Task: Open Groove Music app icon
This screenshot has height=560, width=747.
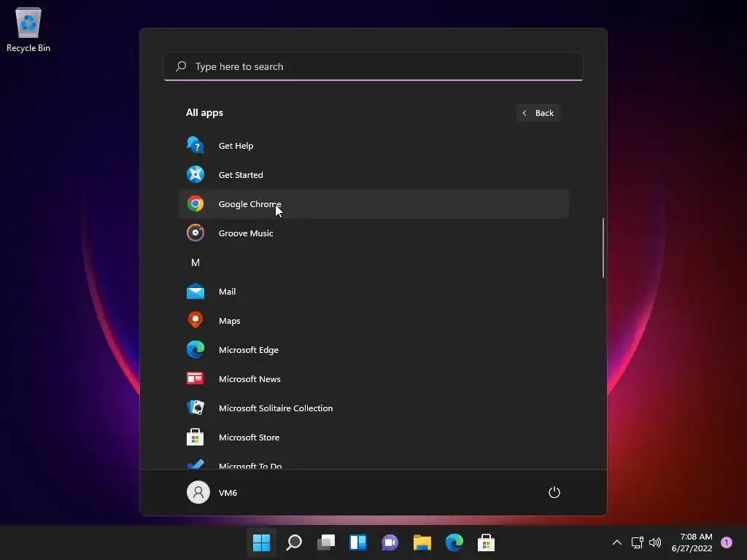Action: pyautogui.click(x=196, y=233)
